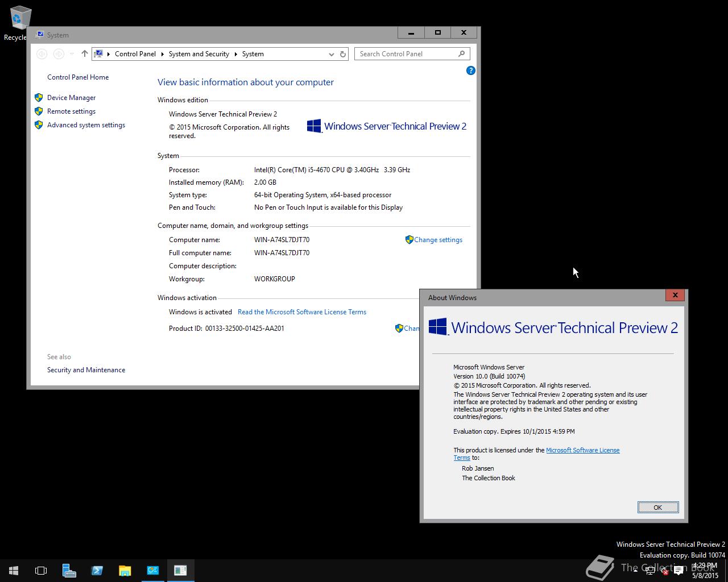Screen dimensions: 728x582
Task: Open the clock showing 4:29 PM
Action: 705,571
